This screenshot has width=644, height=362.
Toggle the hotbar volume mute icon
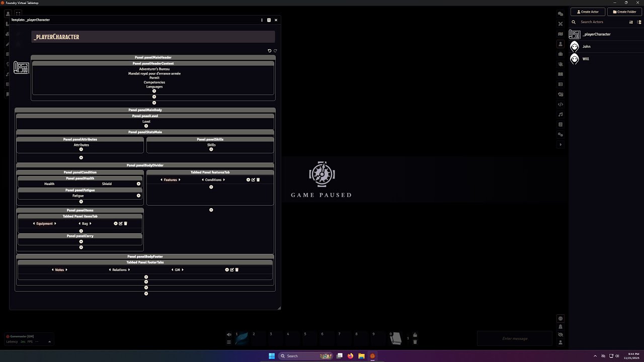click(229, 334)
